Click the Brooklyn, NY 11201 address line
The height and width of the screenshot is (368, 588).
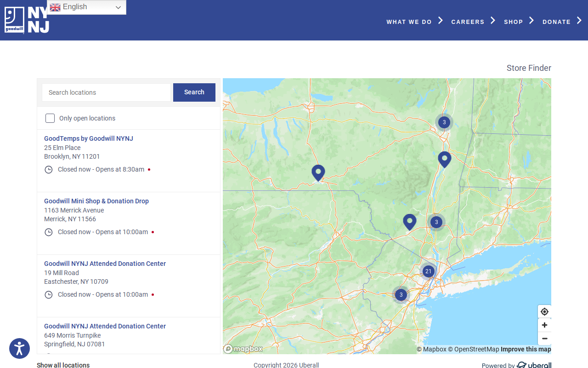[x=72, y=156]
